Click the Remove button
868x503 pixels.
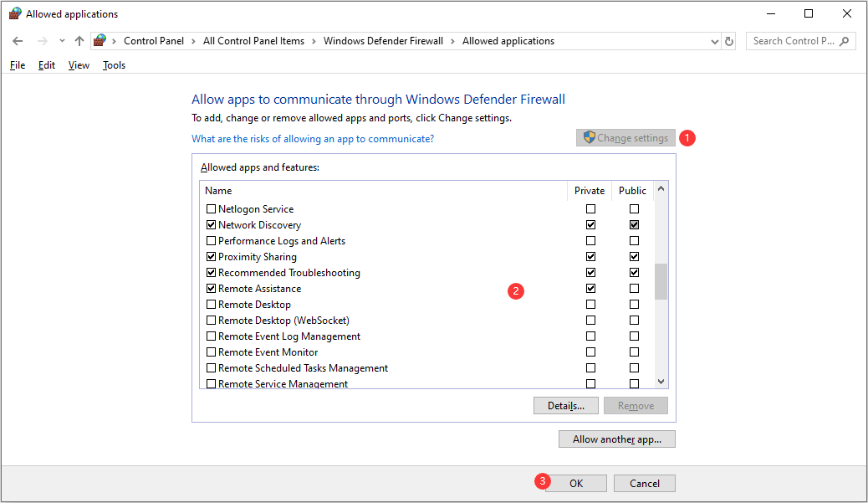[x=636, y=406]
